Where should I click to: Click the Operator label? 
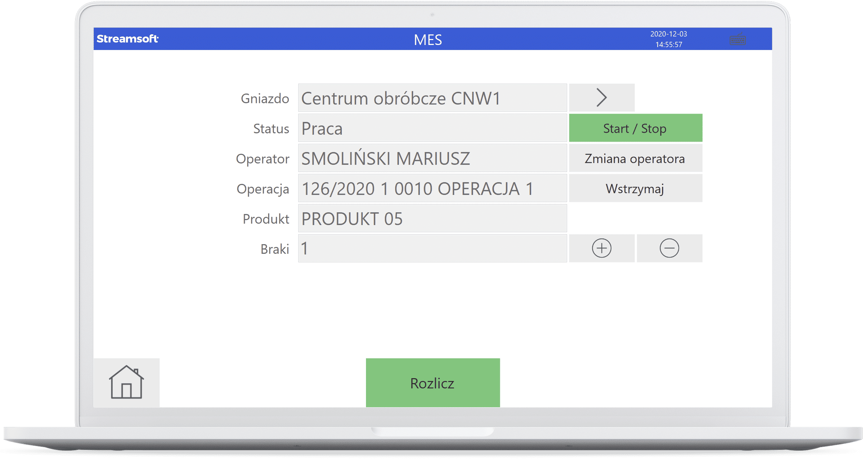click(x=263, y=159)
